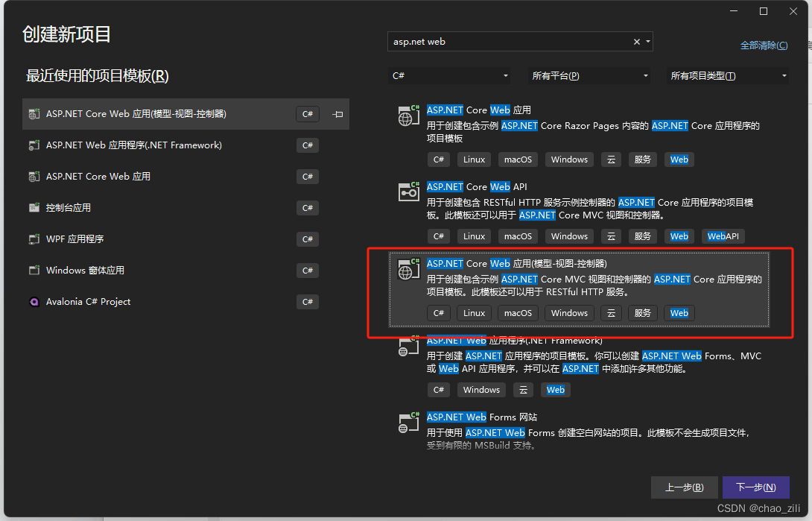Click 服务 tag under ASP.NET Core Web 应用

(x=642, y=160)
